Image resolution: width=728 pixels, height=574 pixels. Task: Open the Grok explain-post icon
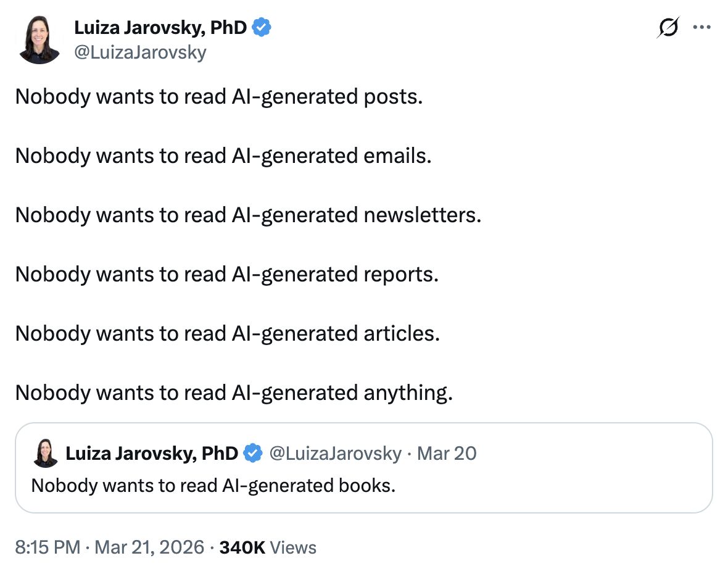click(668, 28)
